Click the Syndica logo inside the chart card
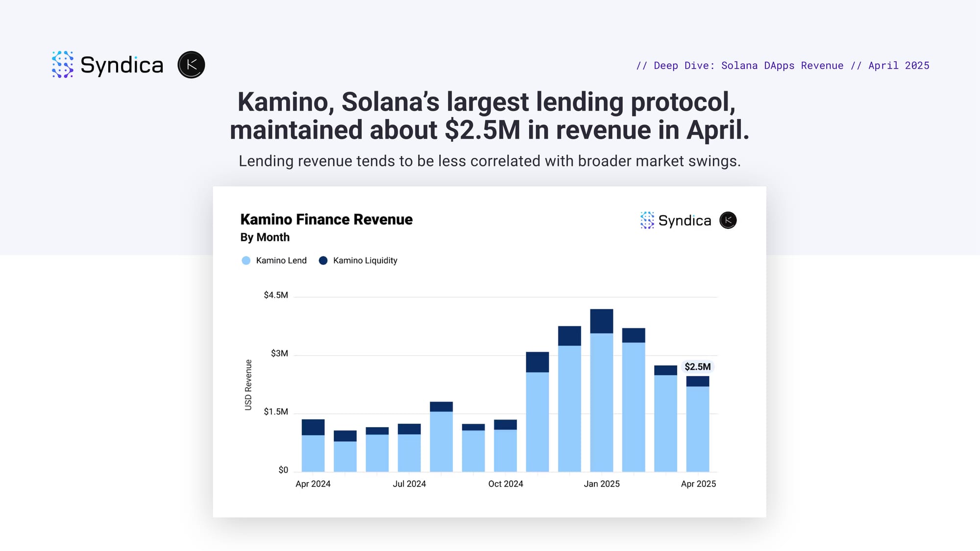 click(x=676, y=220)
